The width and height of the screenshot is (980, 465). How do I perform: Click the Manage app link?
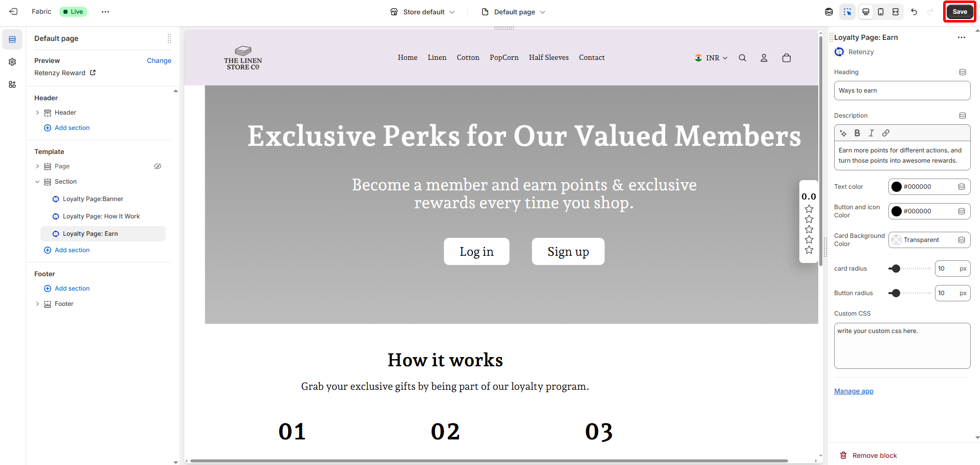[854, 391]
